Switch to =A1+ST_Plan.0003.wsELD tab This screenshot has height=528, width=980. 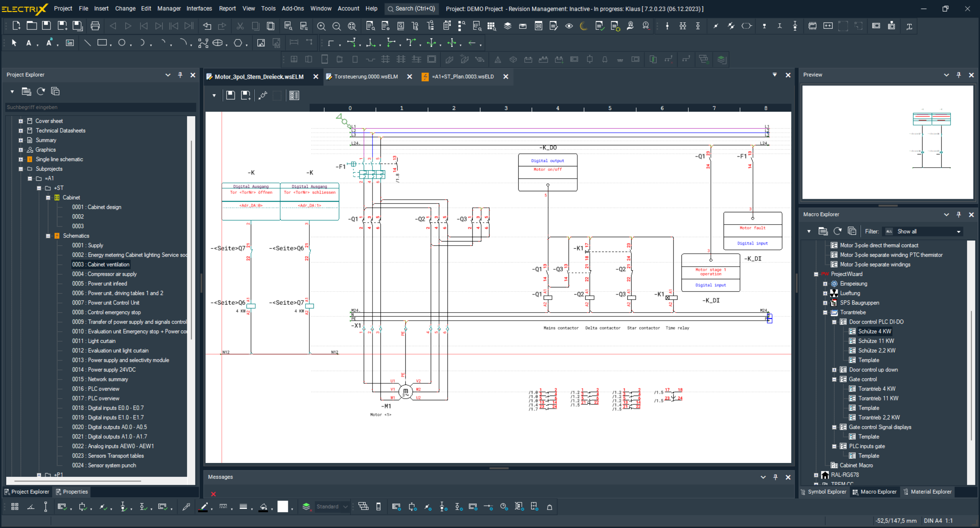pos(462,77)
